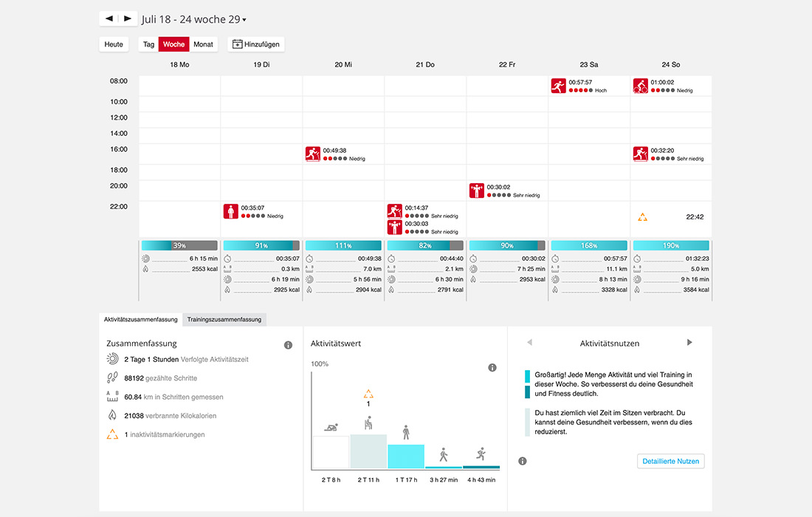Switch to Monat view
Screen dimensions: 812x517
203,44
